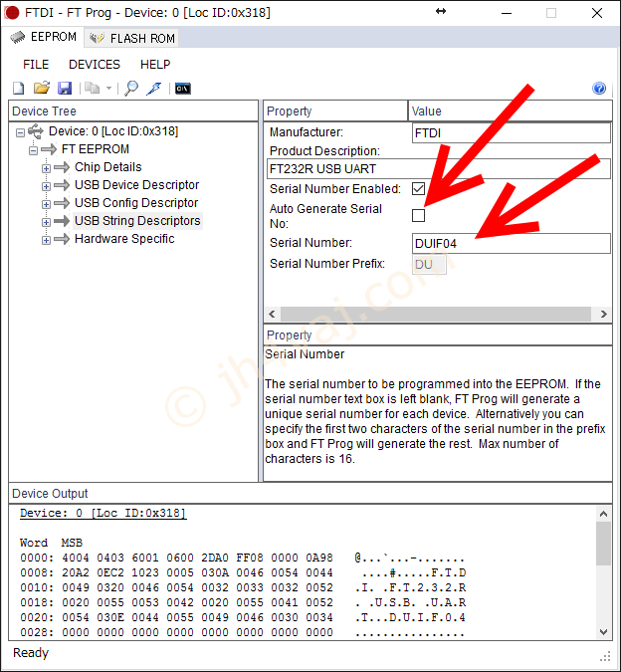621x672 pixels.
Task: Click the 'Serial Number' help description heading
Action: [x=305, y=354]
